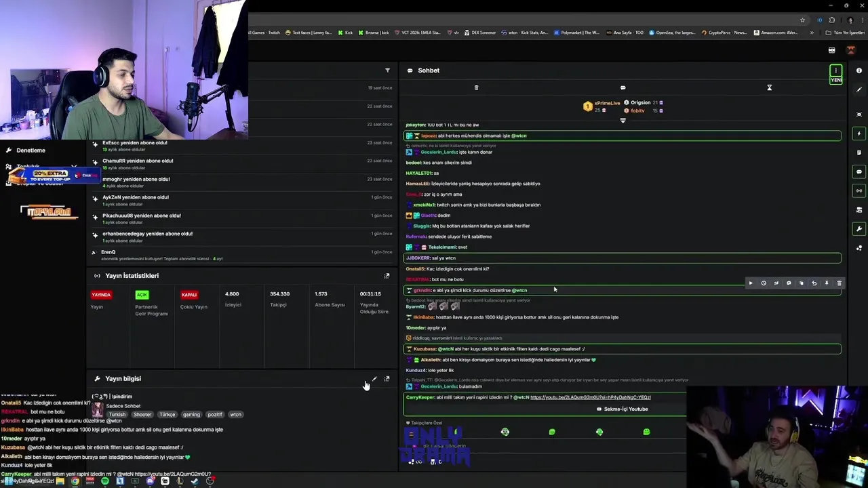The image size is (868, 488).
Task: Toggle the link widget in right sidebar
Action: [x=859, y=190]
